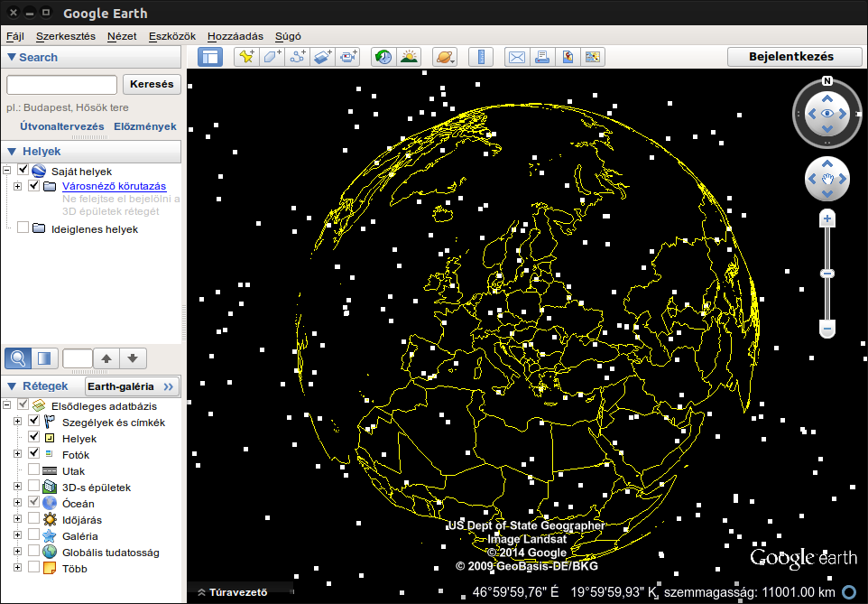Click the streaming status circle icon
The width and height of the screenshot is (868, 604).
[x=849, y=592]
